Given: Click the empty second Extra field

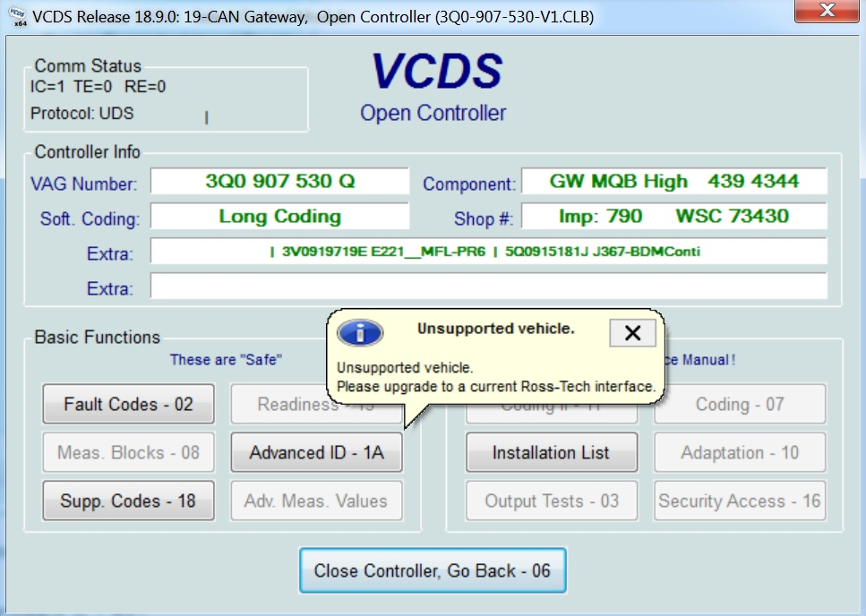Looking at the screenshot, I should [x=488, y=287].
